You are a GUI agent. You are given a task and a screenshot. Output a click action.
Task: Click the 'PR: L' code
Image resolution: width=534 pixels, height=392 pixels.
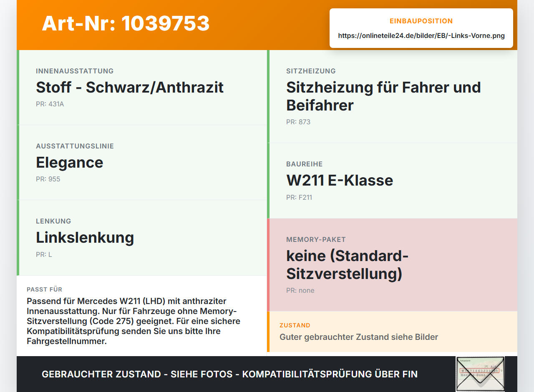click(x=44, y=254)
